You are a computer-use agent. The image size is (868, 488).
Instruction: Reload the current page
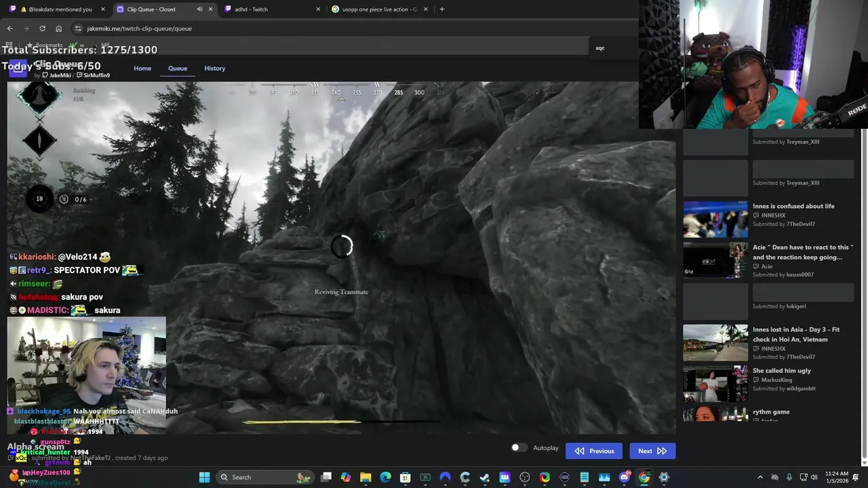[42, 28]
